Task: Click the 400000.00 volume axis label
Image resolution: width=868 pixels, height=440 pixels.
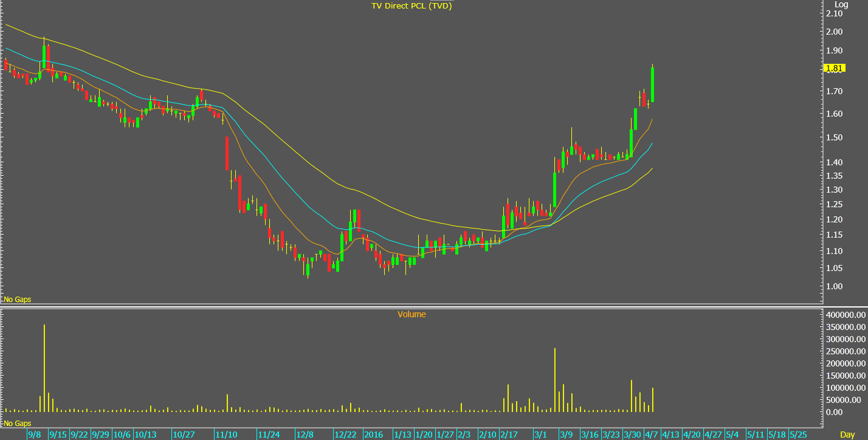Action: click(845, 315)
